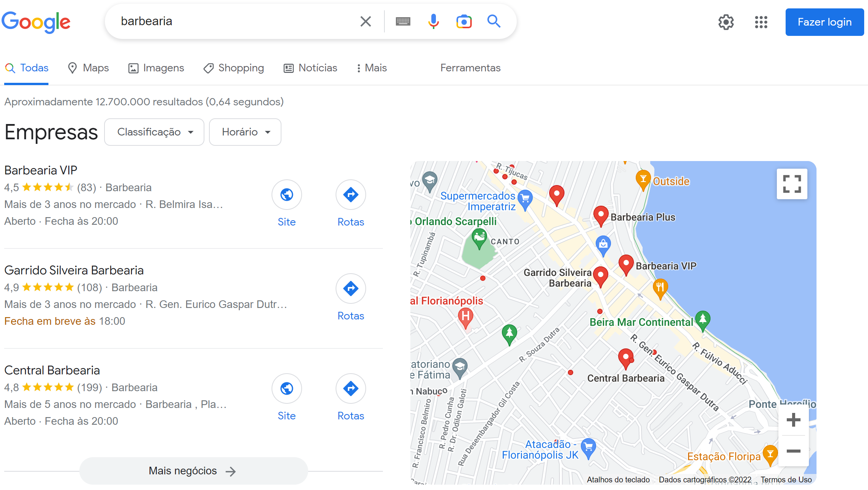
Task: Open quick settings gear icon
Action: pyautogui.click(x=726, y=22)
